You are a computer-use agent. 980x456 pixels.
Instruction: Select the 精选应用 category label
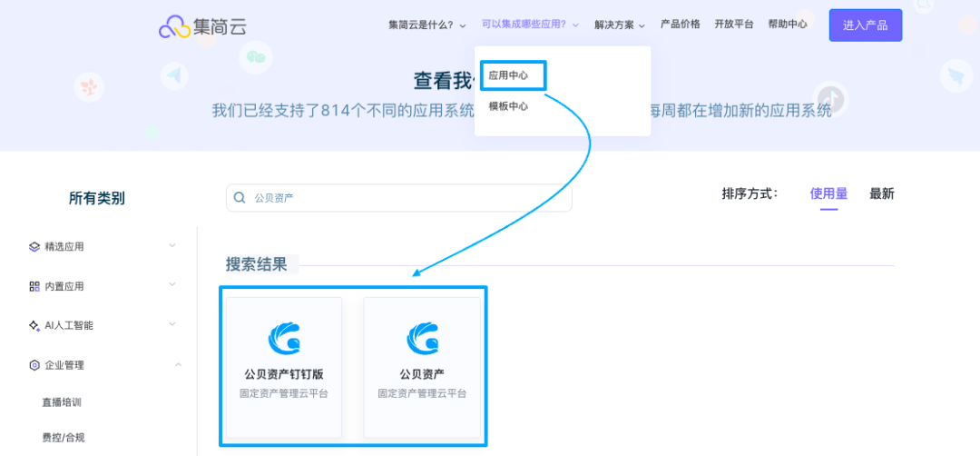coord(64,247)
